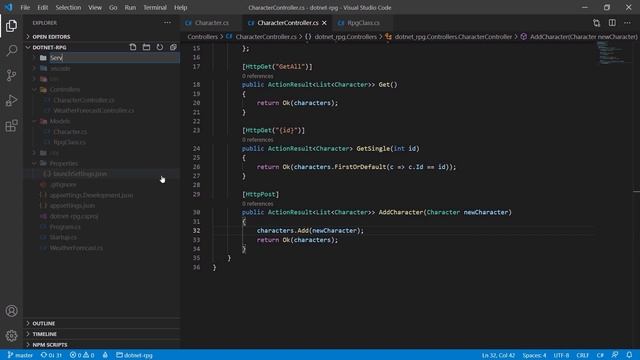Viewport: 640px width, 360px height.
Task: Refresh the explorer with the refresh icon
Action: (x=160, y=47)
